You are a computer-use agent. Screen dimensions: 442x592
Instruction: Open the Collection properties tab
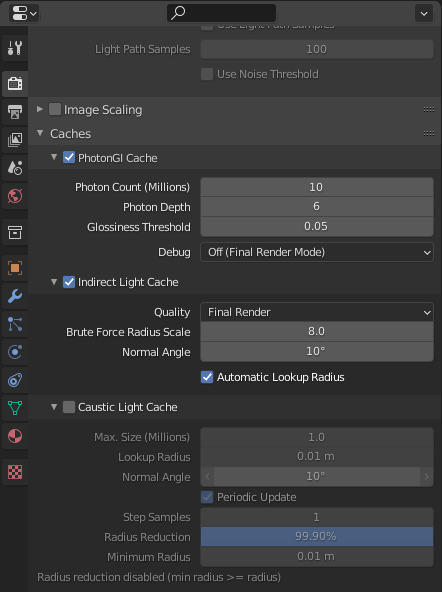click(x=15, y=232)
